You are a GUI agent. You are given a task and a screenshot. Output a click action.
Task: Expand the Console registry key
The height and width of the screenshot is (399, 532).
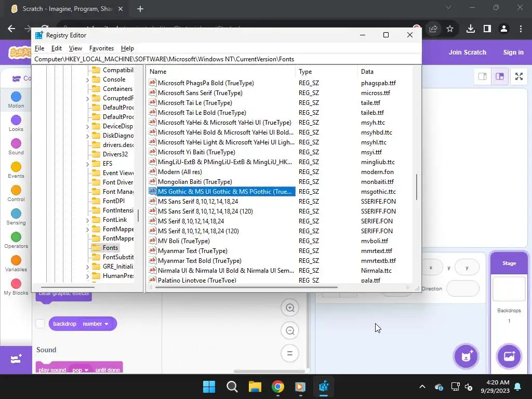(x=87, y=80)
